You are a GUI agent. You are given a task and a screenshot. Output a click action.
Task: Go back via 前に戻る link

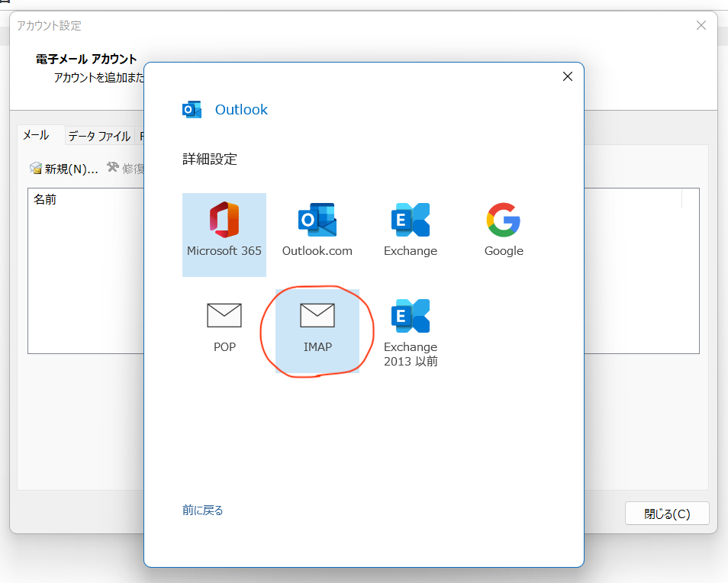202,510
